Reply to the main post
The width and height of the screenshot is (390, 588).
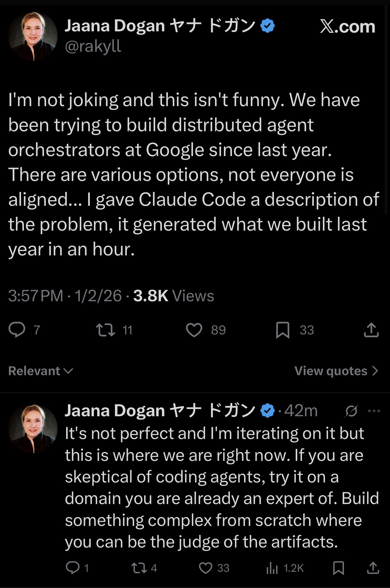(x=17, y=330)
